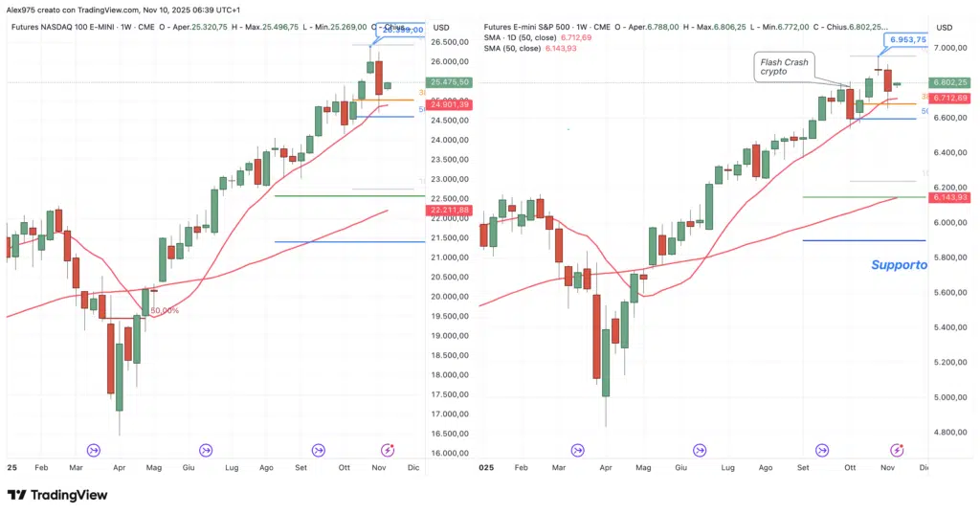Click the green 25.475,50 price axis label
980x514 pixels.
click(x=448, y=82)
